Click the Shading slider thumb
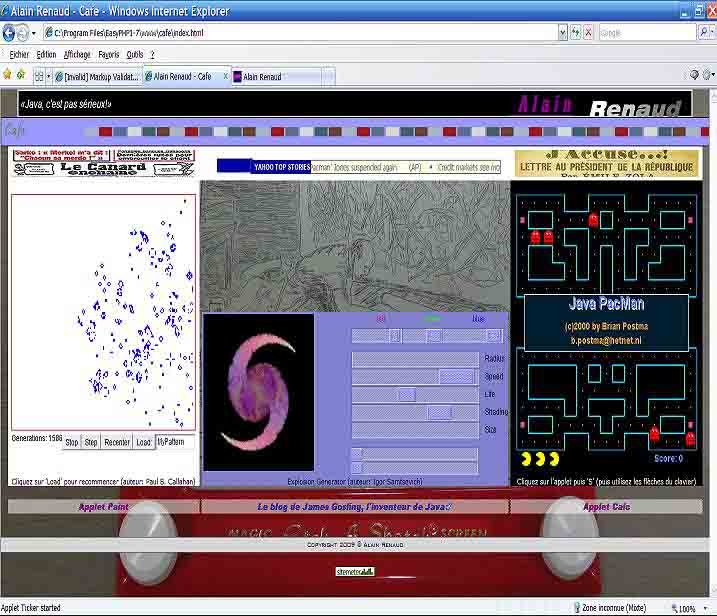This screenshot has height=616, width=717. (x=440, y=412)
